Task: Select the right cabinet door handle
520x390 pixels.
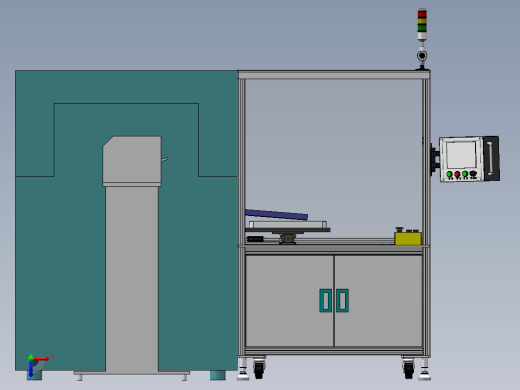Action: tap(342, 301)
